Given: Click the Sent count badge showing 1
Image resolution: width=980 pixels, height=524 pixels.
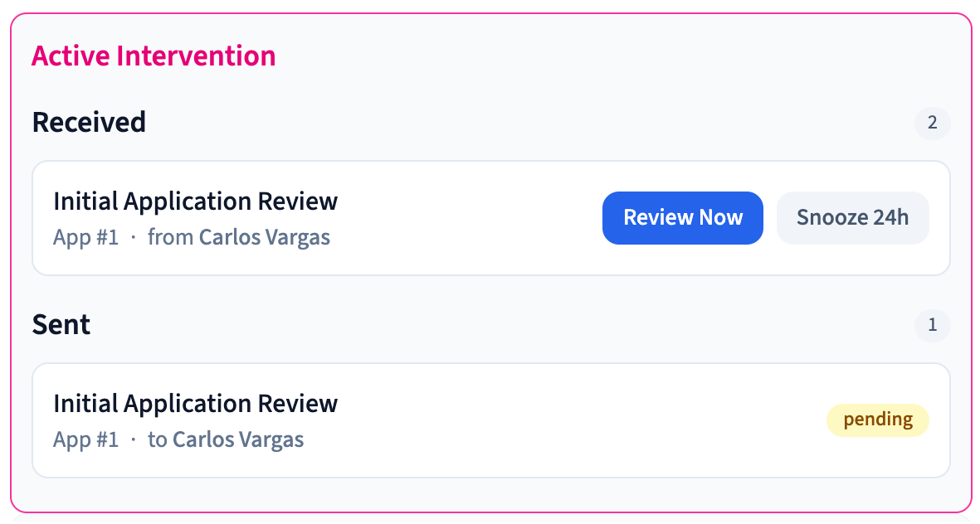Looking at the screenshot, I should [x=932, y=326].
